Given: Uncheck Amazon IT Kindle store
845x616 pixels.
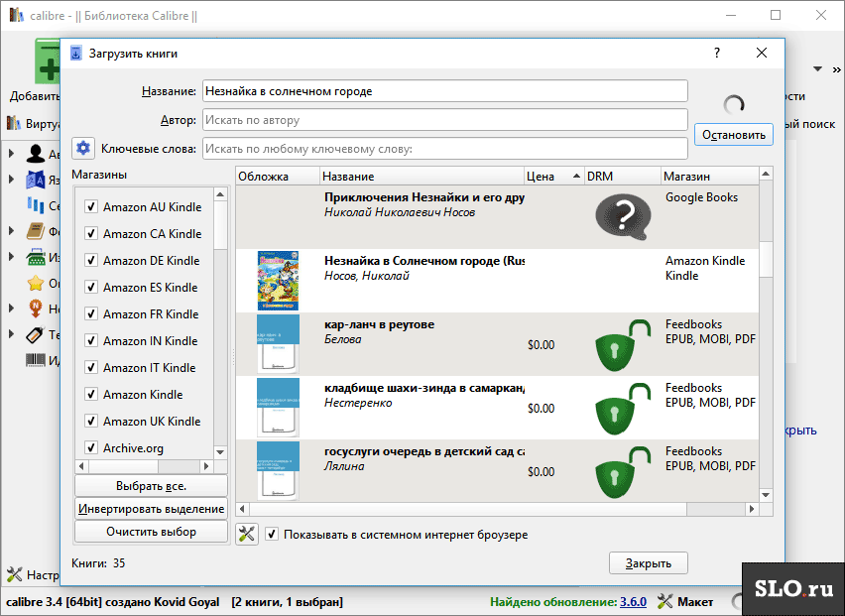Looking at the screenshot, I should [91, 368].
